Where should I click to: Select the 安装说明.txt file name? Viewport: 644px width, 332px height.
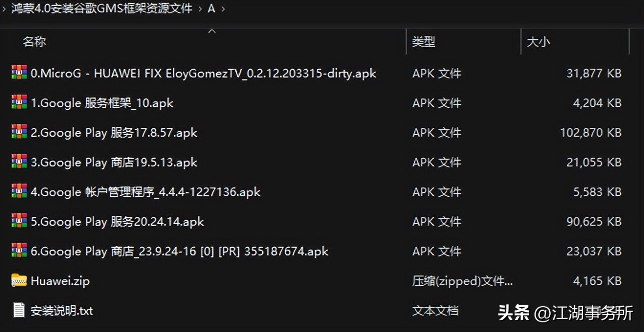click(x=62, y=310)
